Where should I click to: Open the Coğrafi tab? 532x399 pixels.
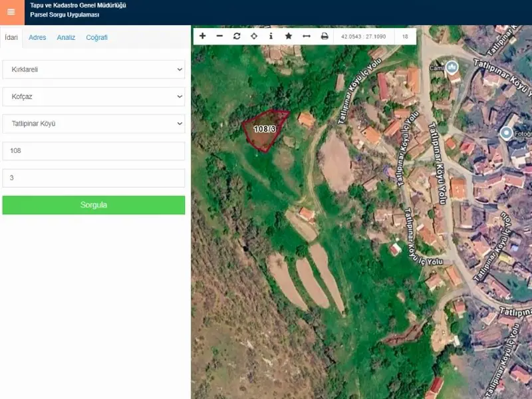click(96, 38)
